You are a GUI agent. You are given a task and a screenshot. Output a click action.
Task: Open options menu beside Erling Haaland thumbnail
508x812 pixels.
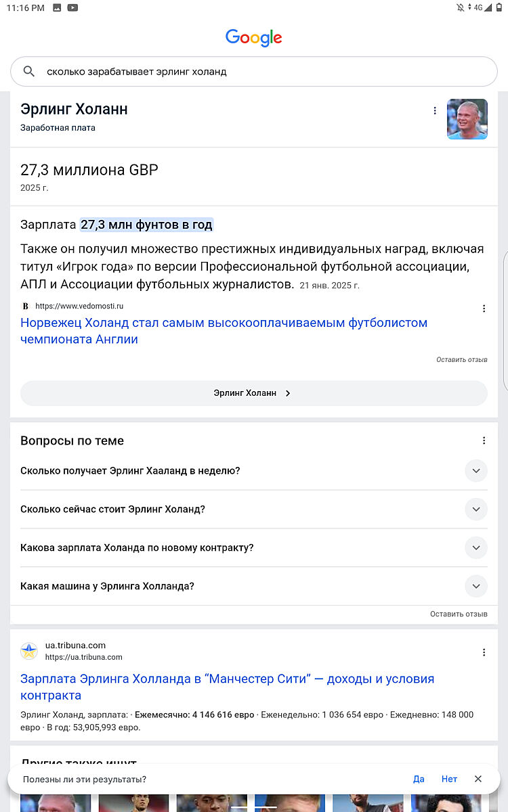click(435, 111)
